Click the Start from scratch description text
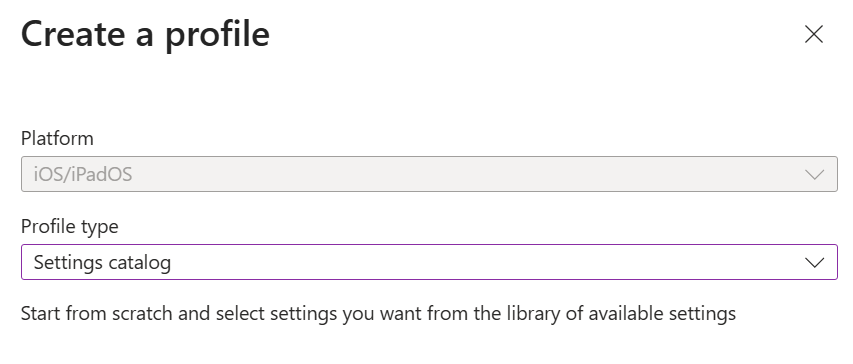Viewport: 853px width, 364px height. pyautogui.click(x=378, y=314)
